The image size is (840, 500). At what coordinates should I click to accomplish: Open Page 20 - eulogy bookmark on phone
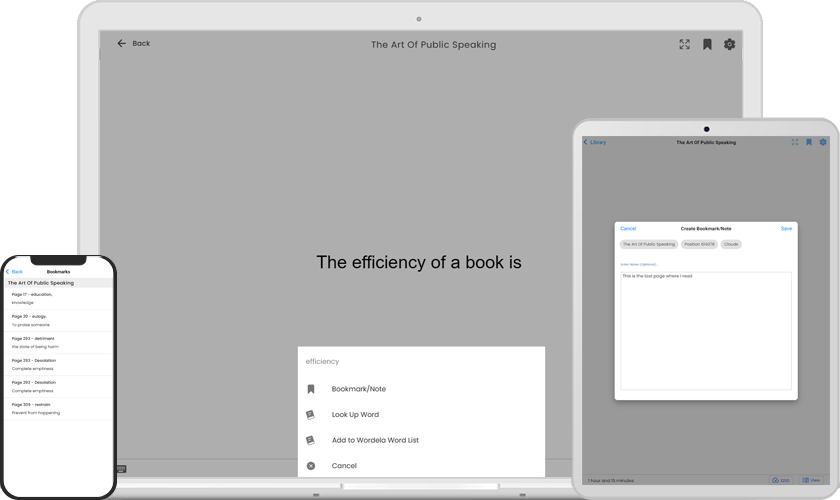(59, 320)
